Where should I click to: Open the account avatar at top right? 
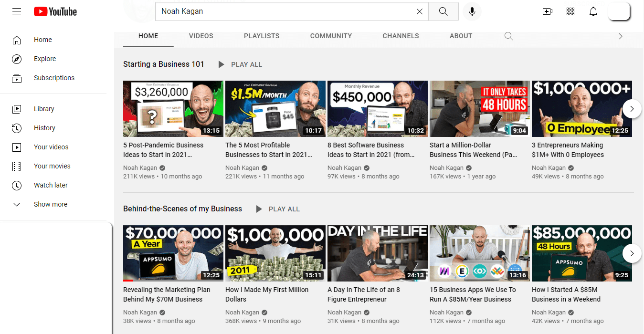click(x=619, y=11)
